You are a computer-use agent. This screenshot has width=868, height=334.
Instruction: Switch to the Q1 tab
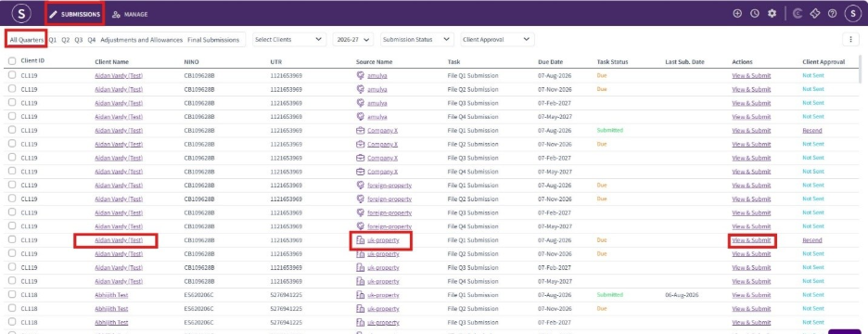pyautogui.click(x=53, y=40)
